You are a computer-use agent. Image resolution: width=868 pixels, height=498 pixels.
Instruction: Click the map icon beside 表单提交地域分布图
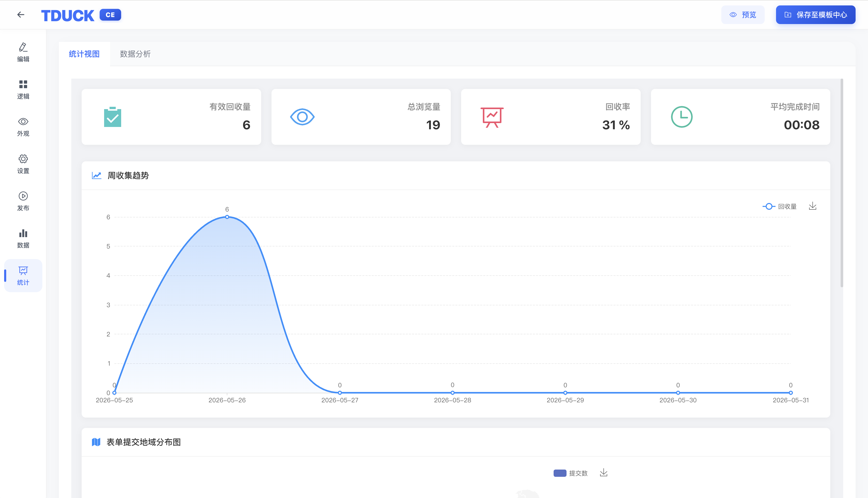96,442
